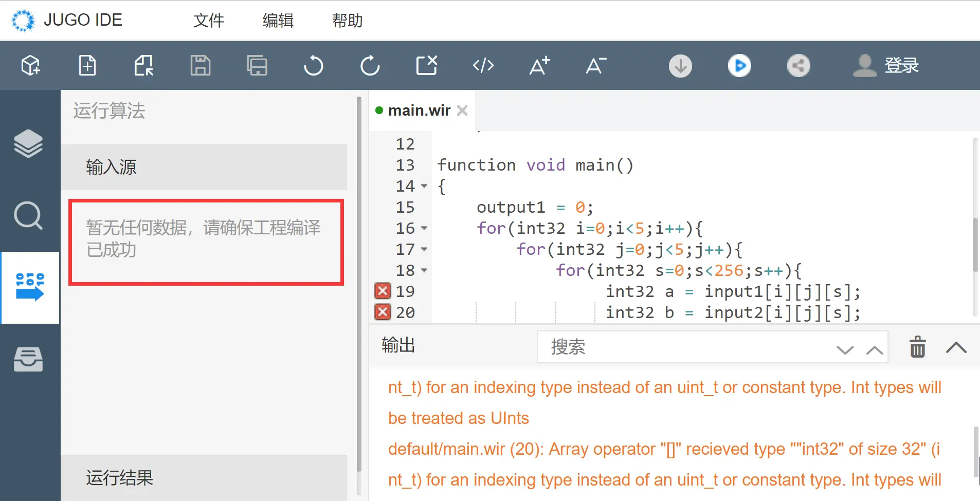Viewport: 980px width, 501px height.
Task: Click the save-all stacked disks icon
Action: coord(257,66)
